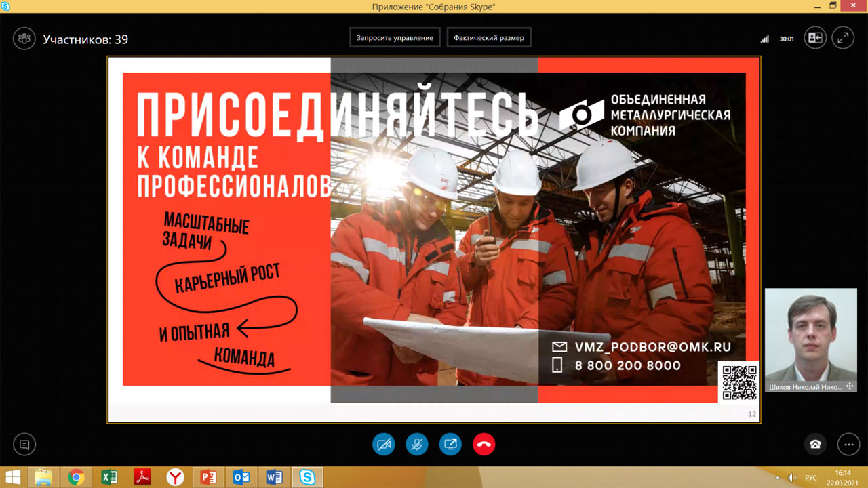Open PowerPoint from the taskbar
This screenshot has width=868, height=488.
tap(208, 477)
